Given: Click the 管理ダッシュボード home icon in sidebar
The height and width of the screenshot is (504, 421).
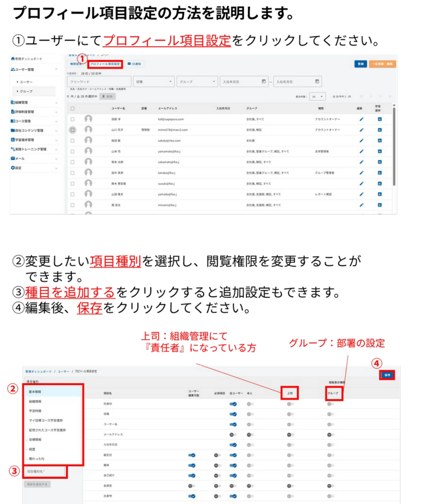Looking at the screenshot, I should tap(13, 59).
